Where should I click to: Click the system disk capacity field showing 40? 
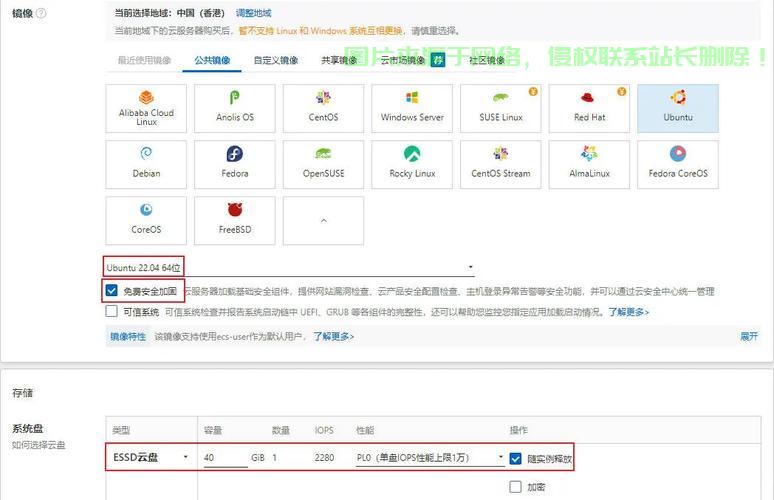coord(225,458)
